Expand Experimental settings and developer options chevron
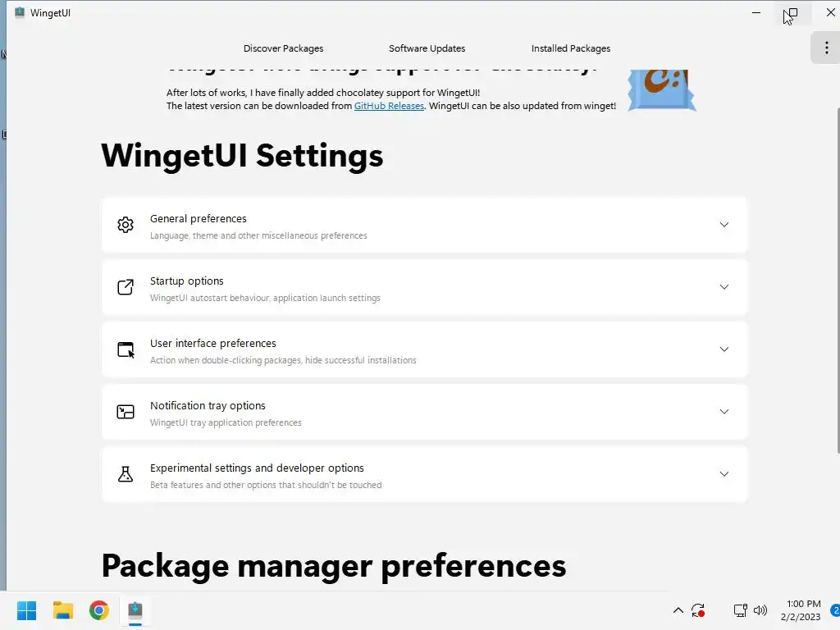 click(x=724, y=474)
